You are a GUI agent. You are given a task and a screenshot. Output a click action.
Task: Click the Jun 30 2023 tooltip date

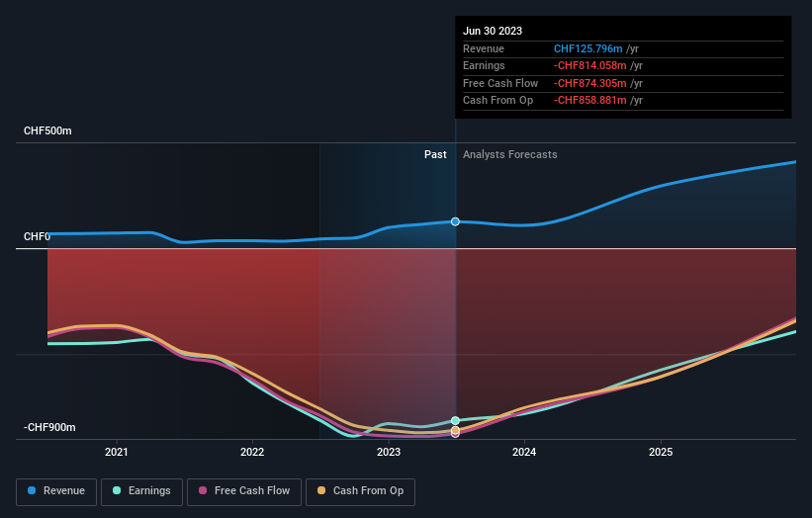coord(493,31)
